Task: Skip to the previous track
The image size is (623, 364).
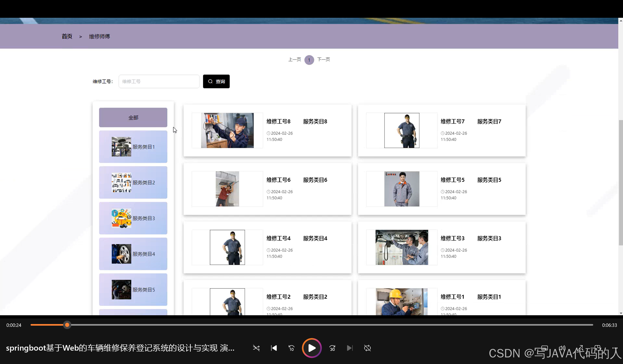Action: click(274, 348)
